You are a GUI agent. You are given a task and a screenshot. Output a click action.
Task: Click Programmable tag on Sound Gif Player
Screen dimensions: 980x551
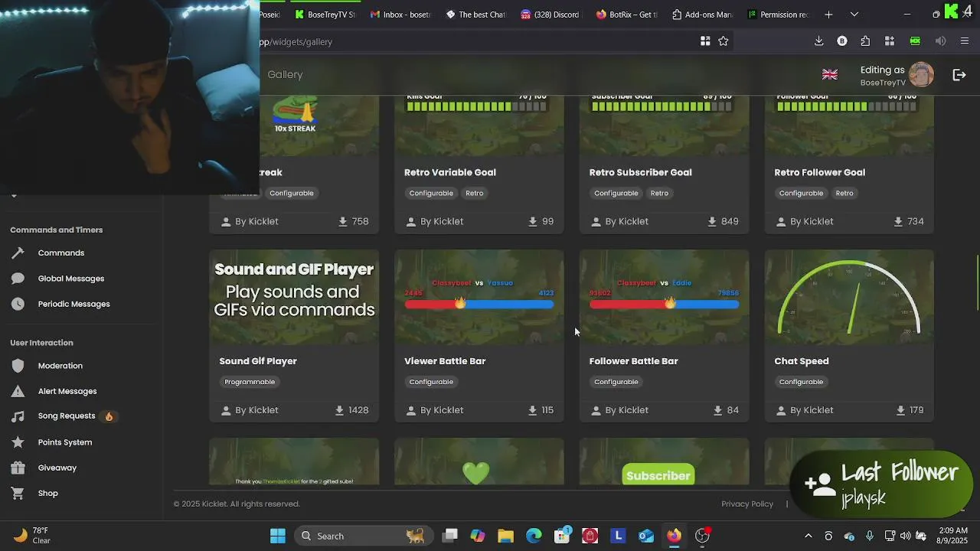[250, 382]
